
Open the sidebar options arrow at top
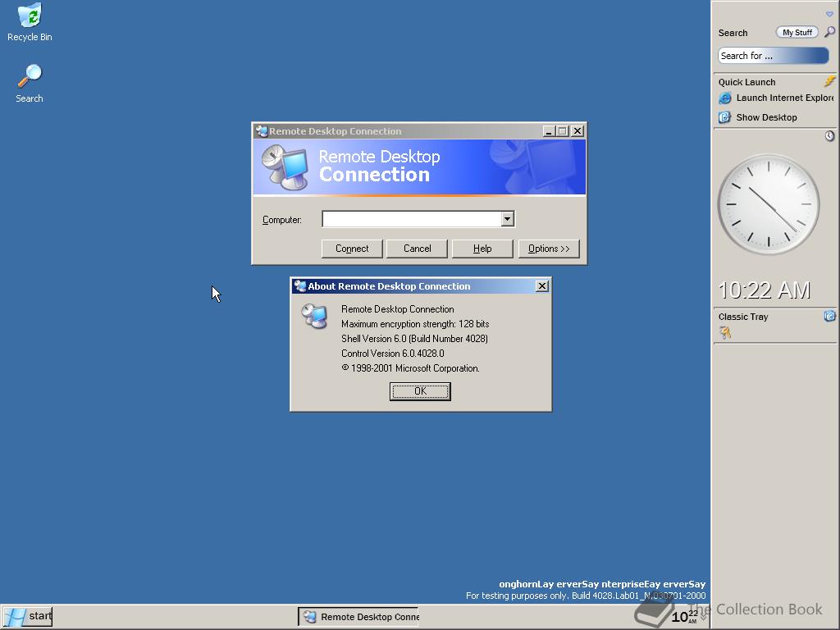pyautogui.click(x=829, y=14)
